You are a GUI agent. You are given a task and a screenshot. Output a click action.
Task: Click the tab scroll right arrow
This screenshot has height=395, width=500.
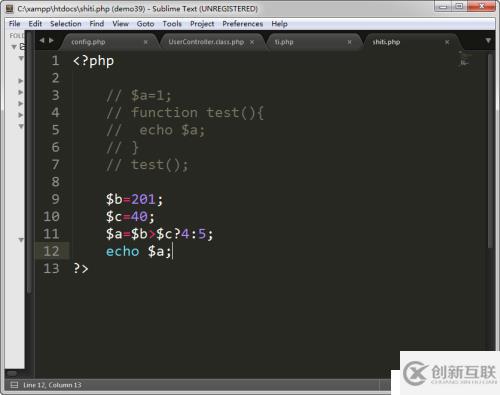(x=51, y=41)
